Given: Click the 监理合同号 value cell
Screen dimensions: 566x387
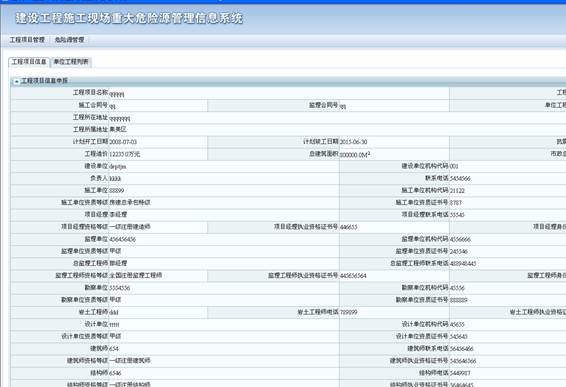Looking at the screenshot, I should tap(343, 106).
